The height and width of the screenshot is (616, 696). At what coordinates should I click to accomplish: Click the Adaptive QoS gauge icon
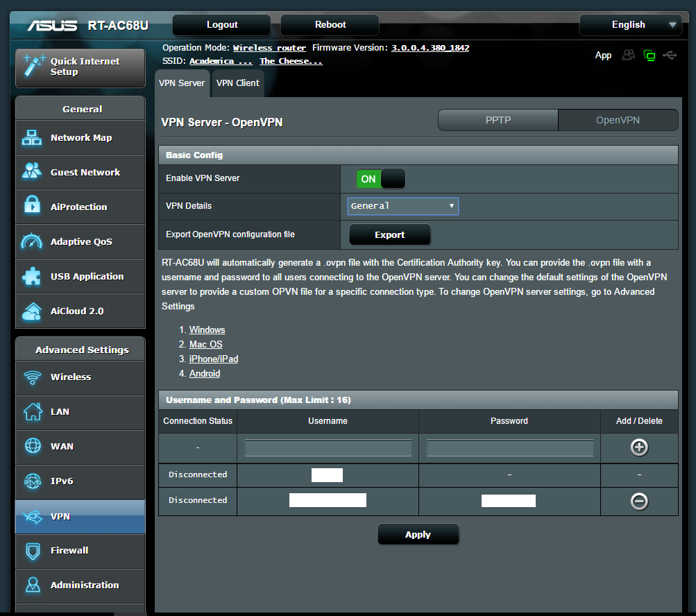[x=31, y=241]
